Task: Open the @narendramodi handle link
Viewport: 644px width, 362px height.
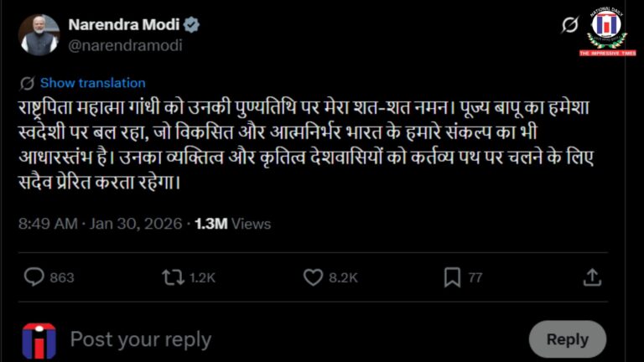Action: [125, 45]
